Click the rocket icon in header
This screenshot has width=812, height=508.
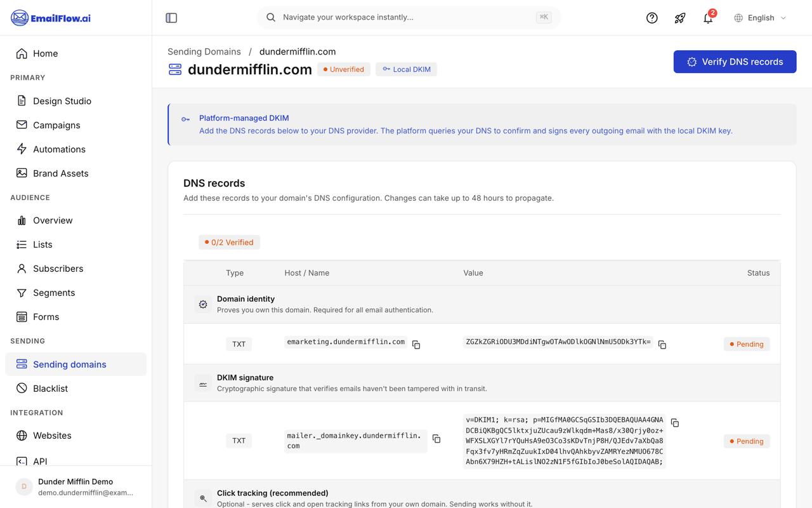point(680,18)
